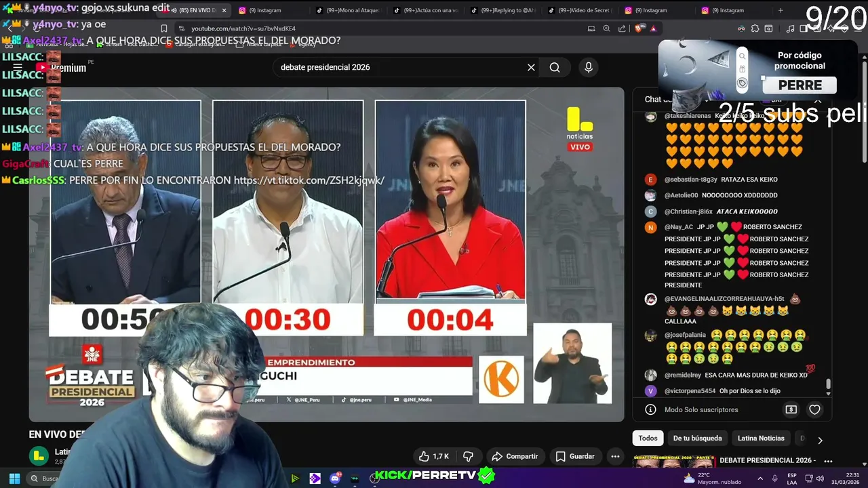This screenshot has width=868, height=488.
Task: Open options for the suggested DEBATE PRESIDENCIAL video
Action: point(828,461)
